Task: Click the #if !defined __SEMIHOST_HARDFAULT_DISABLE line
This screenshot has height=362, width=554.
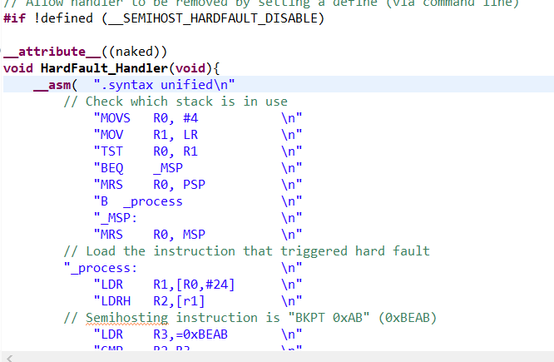Action: click(x=164, y=18)
